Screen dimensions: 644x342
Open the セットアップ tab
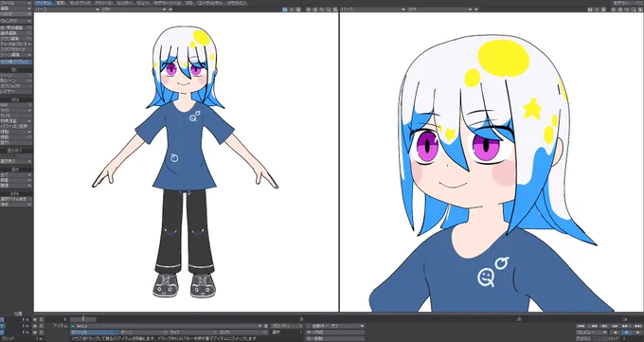click(80, 3)
